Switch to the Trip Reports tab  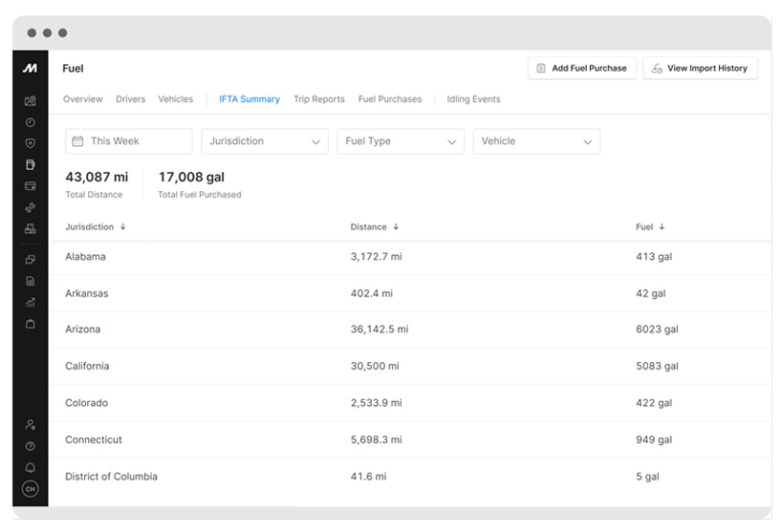(x=318, y=99)
